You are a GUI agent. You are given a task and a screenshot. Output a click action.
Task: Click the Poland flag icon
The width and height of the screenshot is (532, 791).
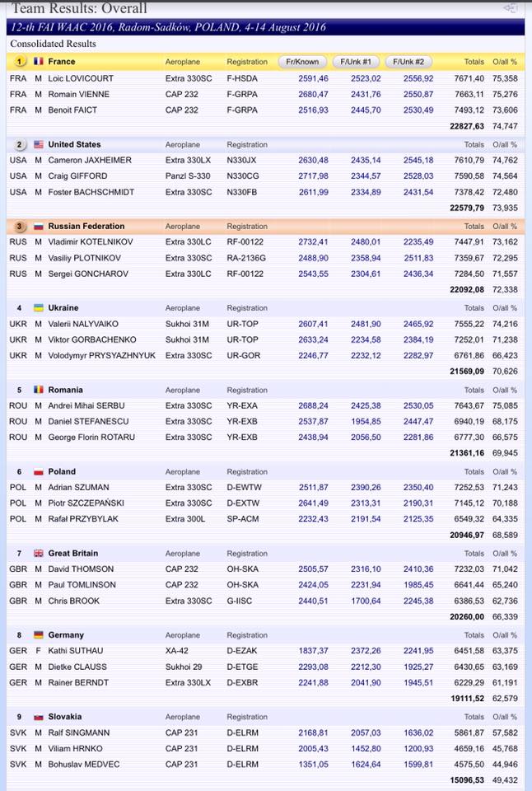38,472
